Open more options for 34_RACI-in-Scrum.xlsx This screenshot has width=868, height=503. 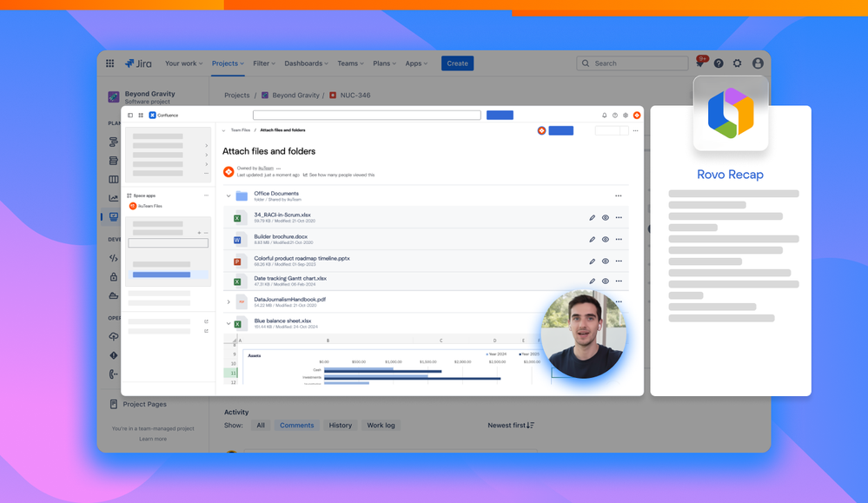click(x=619, y=217)
